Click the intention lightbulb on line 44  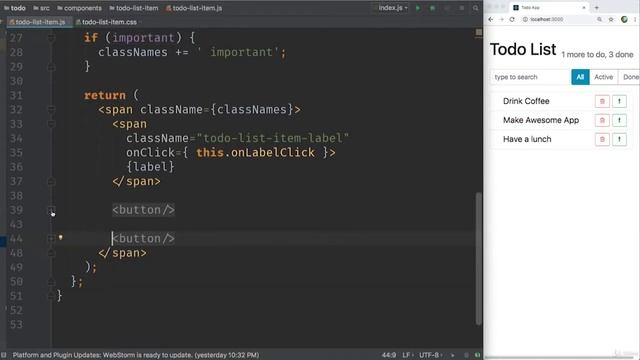60,237
